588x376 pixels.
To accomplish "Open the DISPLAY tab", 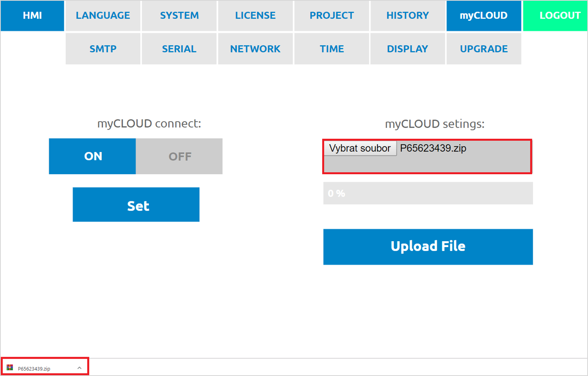I will 408,49.
